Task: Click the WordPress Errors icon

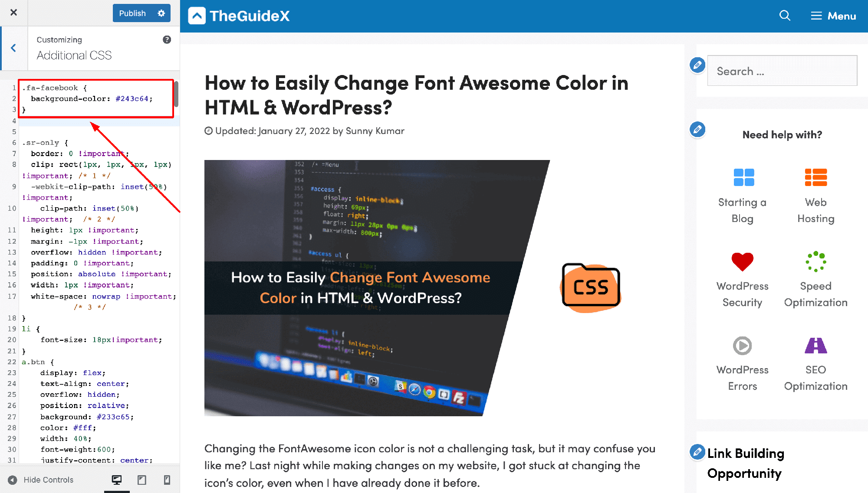Action: point(743,345)
